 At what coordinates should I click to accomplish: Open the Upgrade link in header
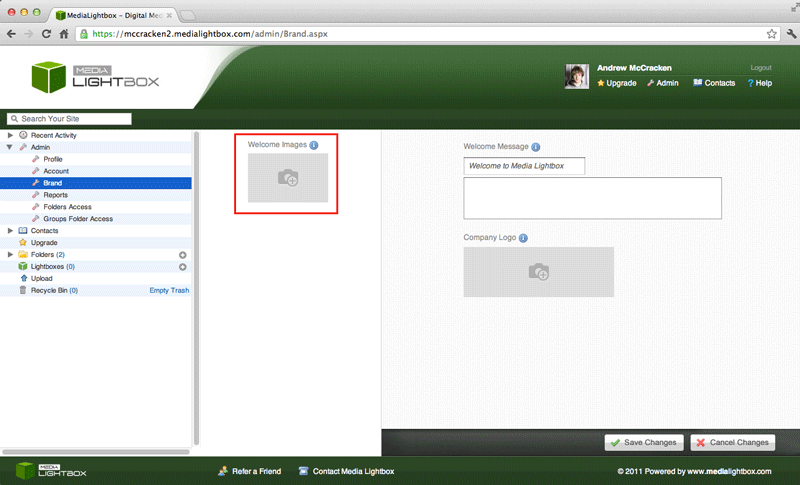(x=620, y=83)
